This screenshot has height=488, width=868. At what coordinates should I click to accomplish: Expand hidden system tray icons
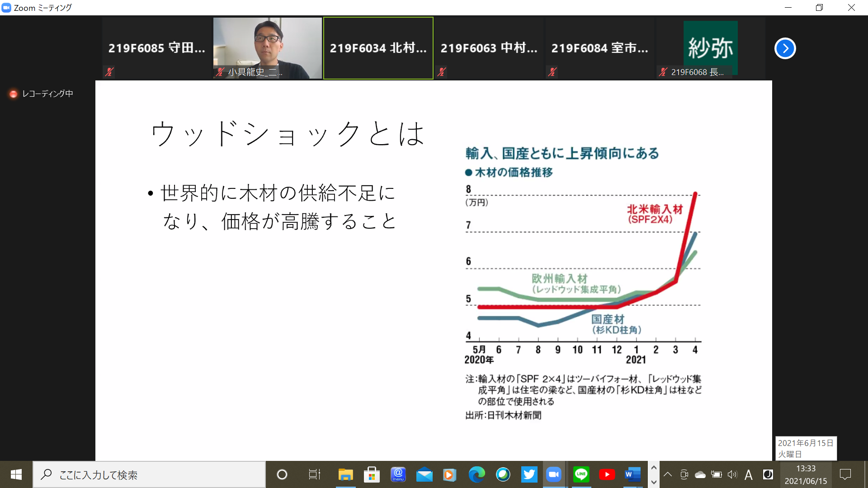click(668, 474)
